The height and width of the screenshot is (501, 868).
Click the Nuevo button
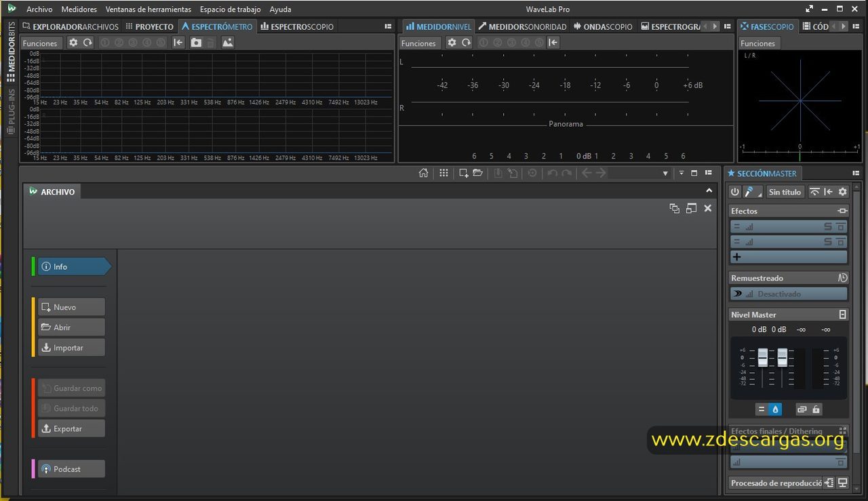pos(71,307)
